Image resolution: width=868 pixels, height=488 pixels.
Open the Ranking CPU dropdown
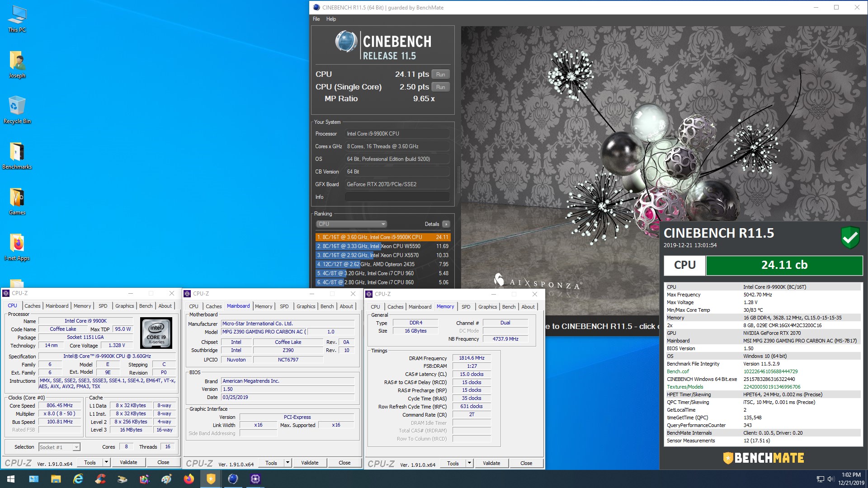pyautogui.click(x=351, y=224)
